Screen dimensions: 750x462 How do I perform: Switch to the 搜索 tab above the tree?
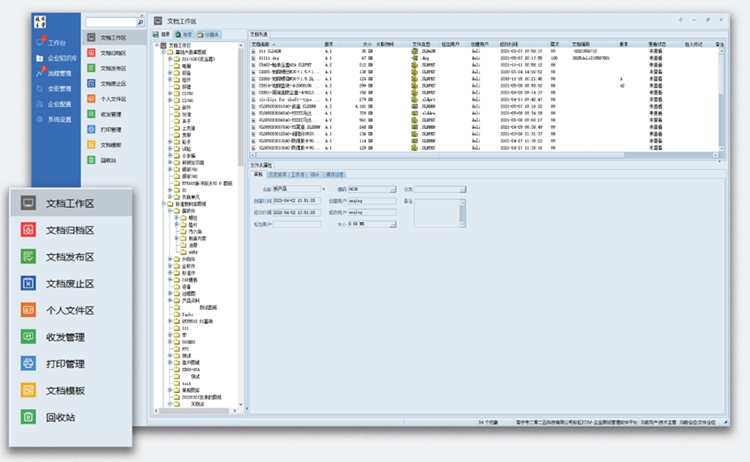click(186, 34)
